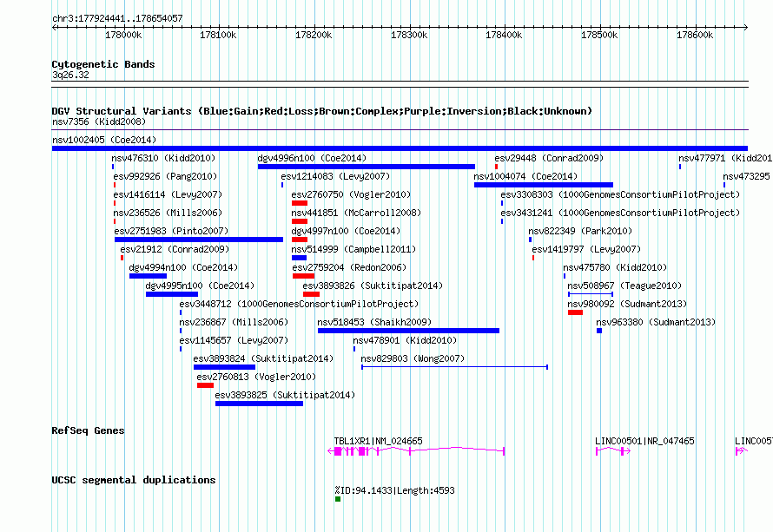Select the LINC00501|NR_047465 gene label

point(644,441)
